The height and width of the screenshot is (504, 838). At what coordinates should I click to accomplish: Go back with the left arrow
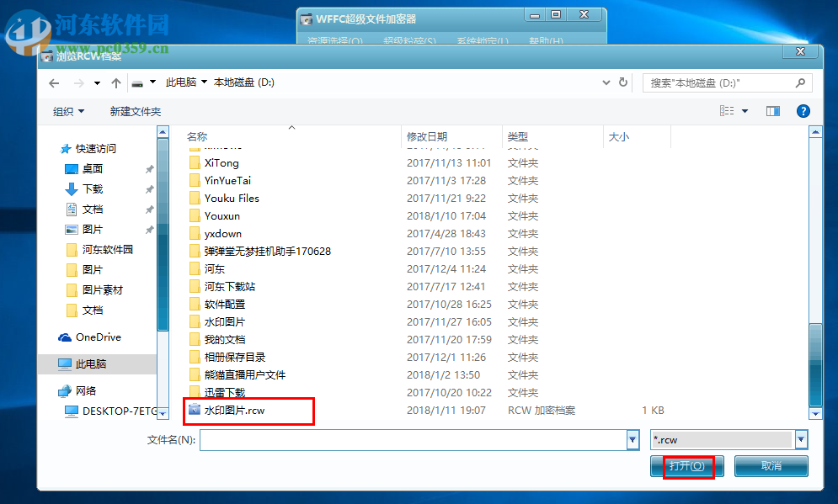pos(54,82)
